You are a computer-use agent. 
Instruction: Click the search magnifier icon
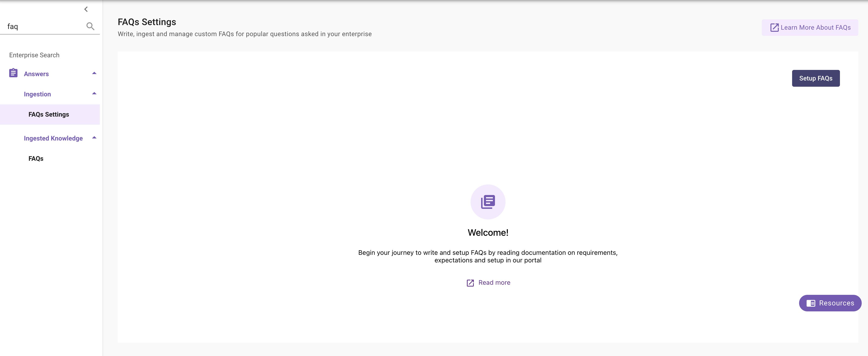(90, 26)
